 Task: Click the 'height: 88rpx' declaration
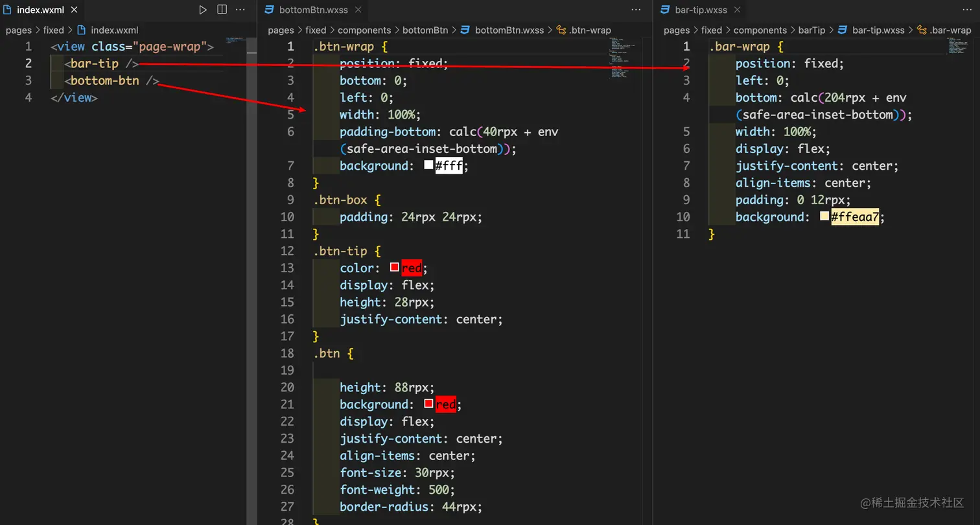(x=387, y=388)
